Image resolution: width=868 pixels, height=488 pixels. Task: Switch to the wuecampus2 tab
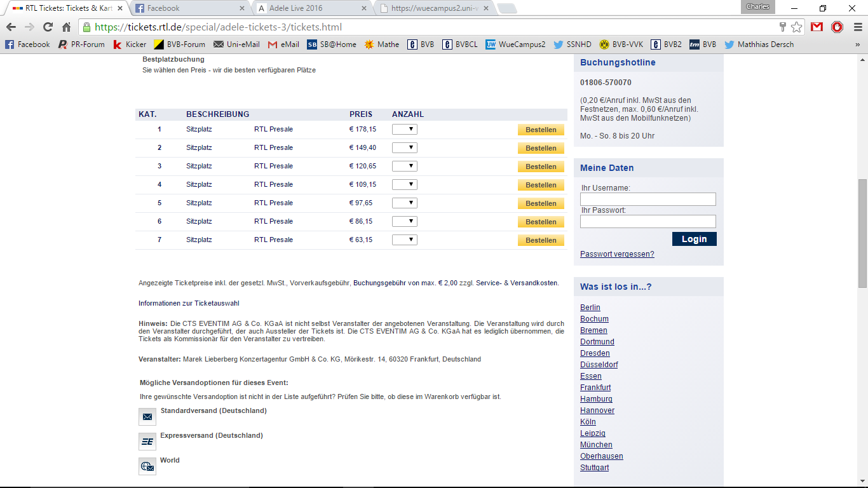coord(434,8)
